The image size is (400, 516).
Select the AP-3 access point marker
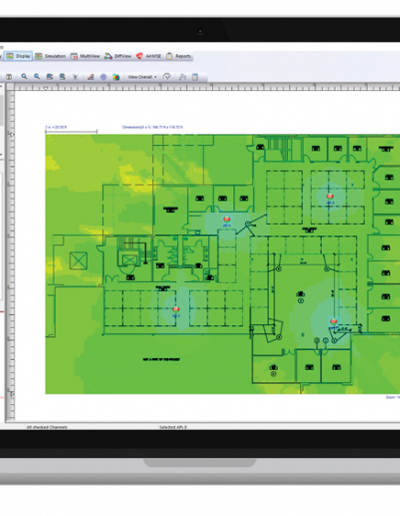(330, 196)
